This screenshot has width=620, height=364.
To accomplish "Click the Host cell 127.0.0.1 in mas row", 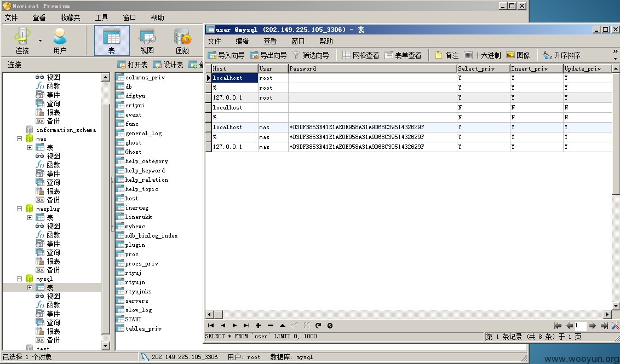I will (x=235, y=147).
